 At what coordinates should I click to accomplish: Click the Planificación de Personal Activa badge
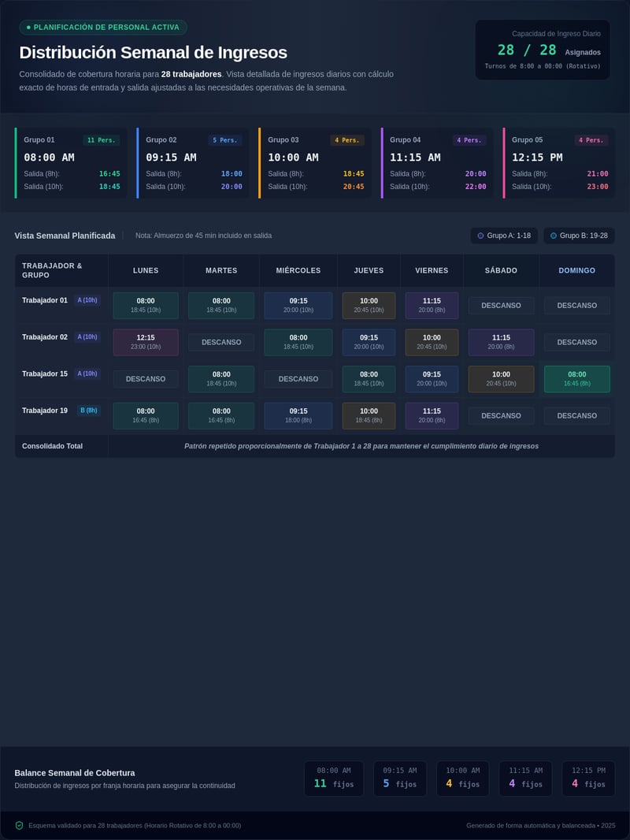tap(103, 28)
